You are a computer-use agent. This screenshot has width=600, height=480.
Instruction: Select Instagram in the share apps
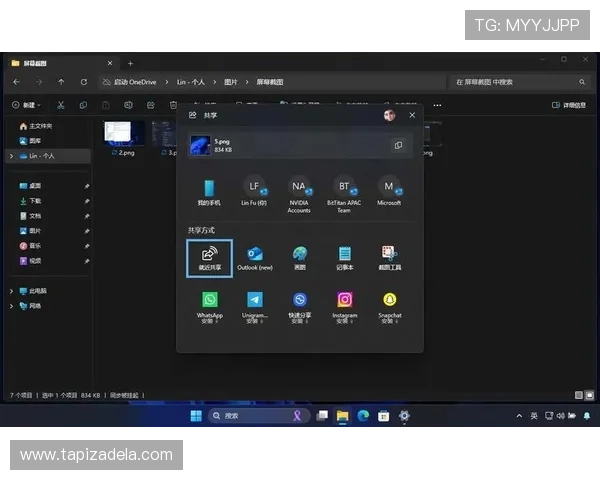click(x=345, y=300)
